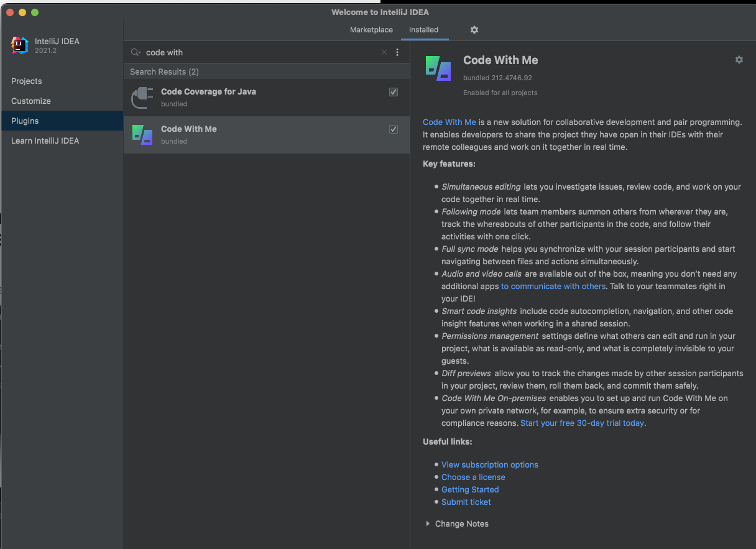Click the IntelliJ IDEA 2021.2 version label

45,50
